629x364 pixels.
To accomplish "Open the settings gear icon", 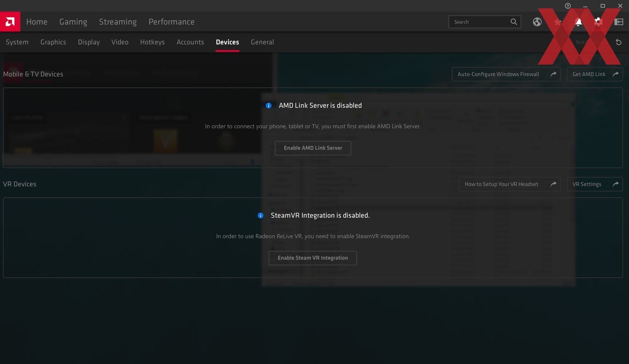I will (598, 22).
